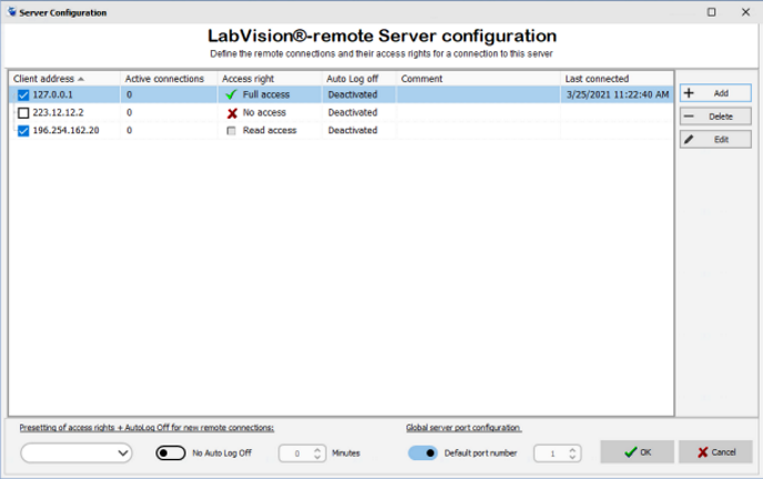763x479 pixels.
Task: Click the No access cell text
Action: [x=264, y=112]
